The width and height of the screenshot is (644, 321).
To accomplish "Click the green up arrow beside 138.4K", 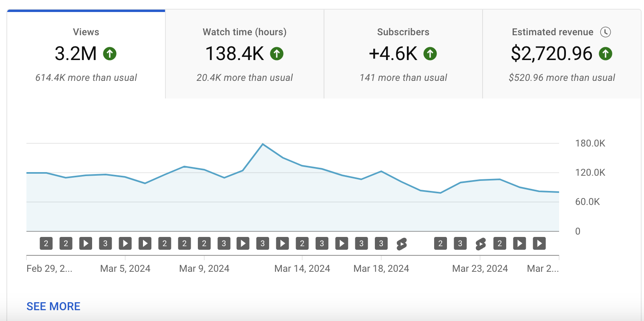I will coord(277,54).
